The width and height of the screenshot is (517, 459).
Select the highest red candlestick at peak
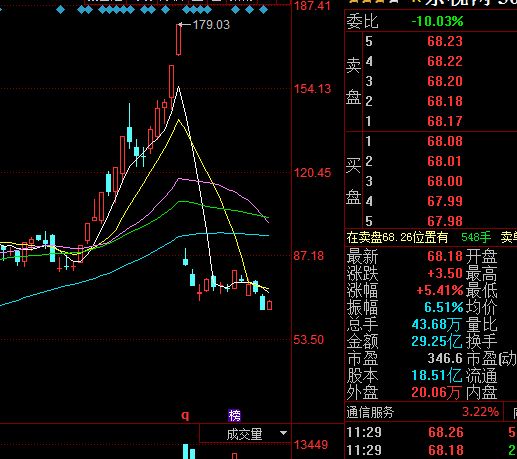(x=179, y=39)
